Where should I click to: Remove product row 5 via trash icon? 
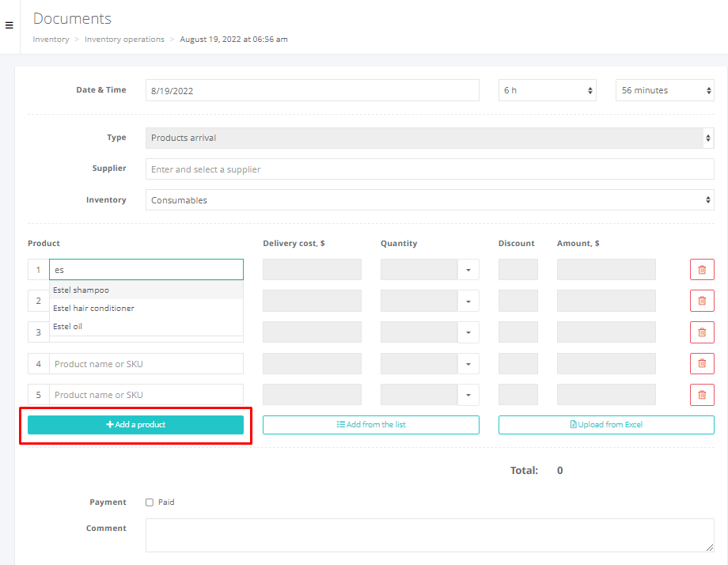pyautogui.click(x=702, y=395)
